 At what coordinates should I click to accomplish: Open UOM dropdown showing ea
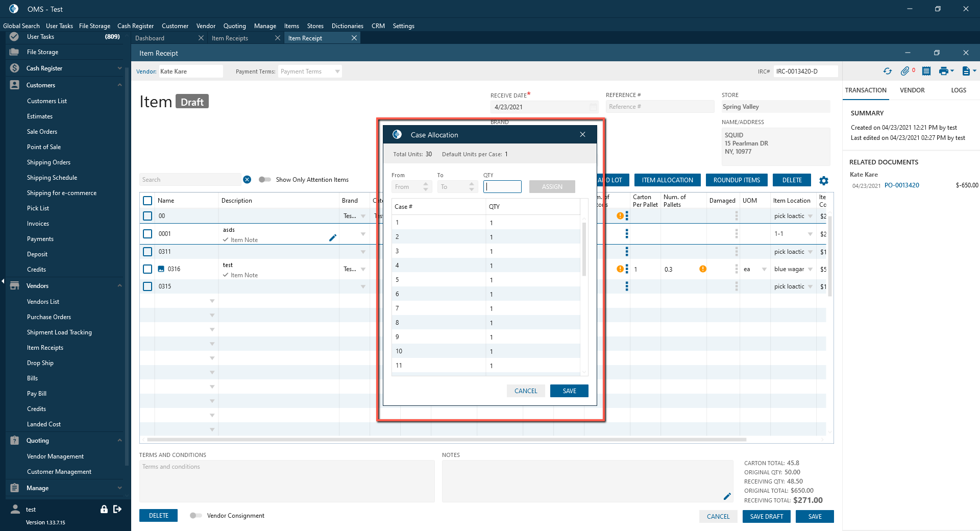(764, 270)
